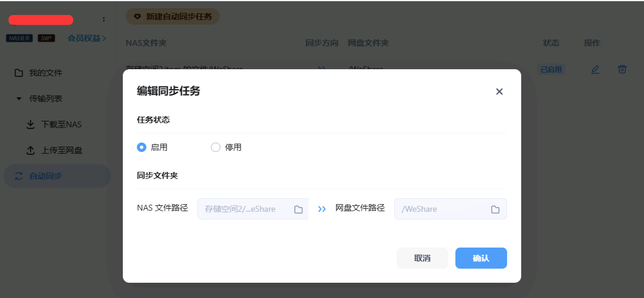Image resolution: width=644 pixels, height=298 pixels.
Task: Click the sync arrows icon beside 自动同步
Action: pyautogui.click(x=19, y=176)
